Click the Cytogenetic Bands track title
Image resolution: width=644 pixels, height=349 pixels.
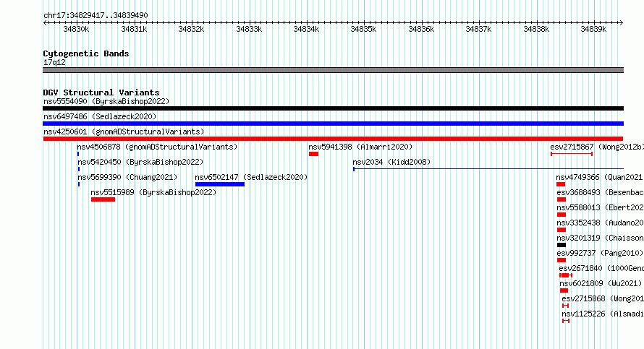[x=86, y=53]
